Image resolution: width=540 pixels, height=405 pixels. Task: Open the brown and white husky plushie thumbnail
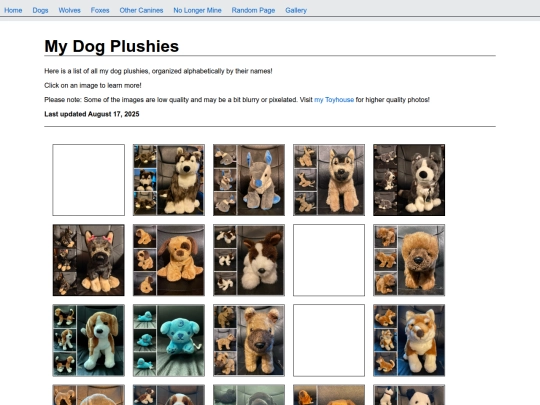(169, 180)
